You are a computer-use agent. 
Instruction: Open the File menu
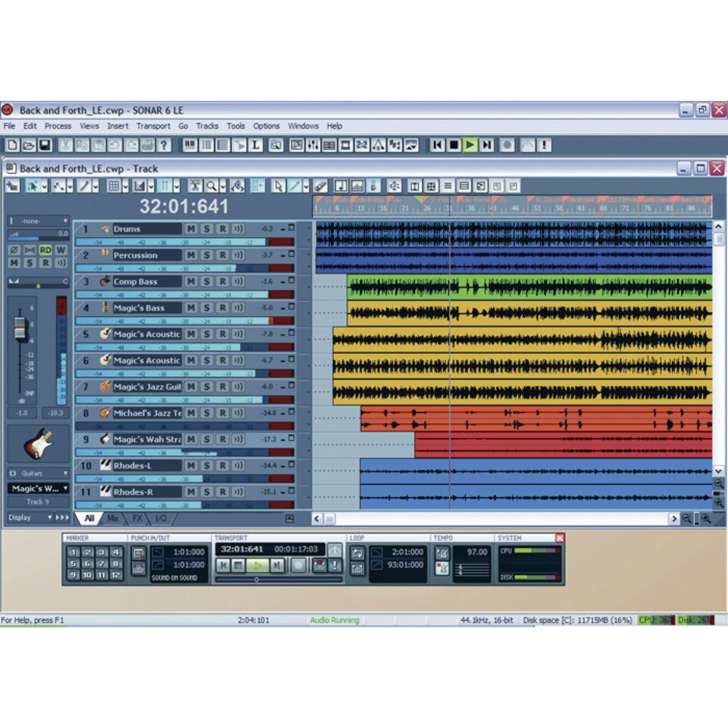pos(9,126)
